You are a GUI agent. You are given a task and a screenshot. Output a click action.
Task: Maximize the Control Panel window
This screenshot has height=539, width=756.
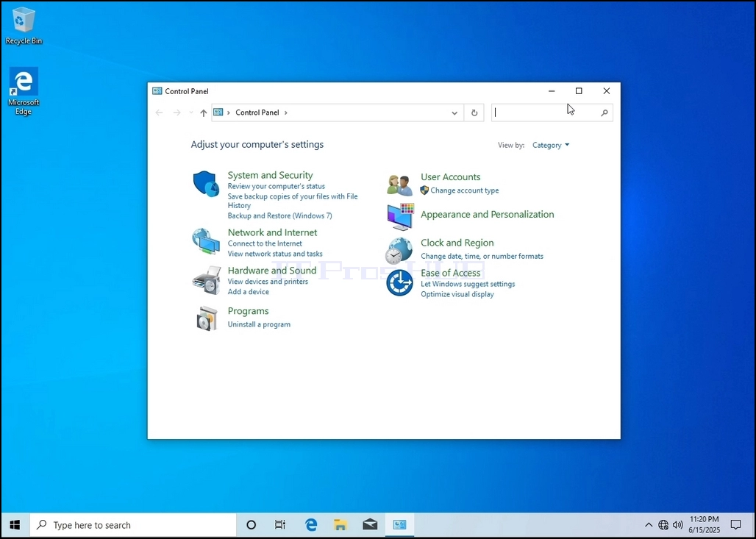(579, 91)
